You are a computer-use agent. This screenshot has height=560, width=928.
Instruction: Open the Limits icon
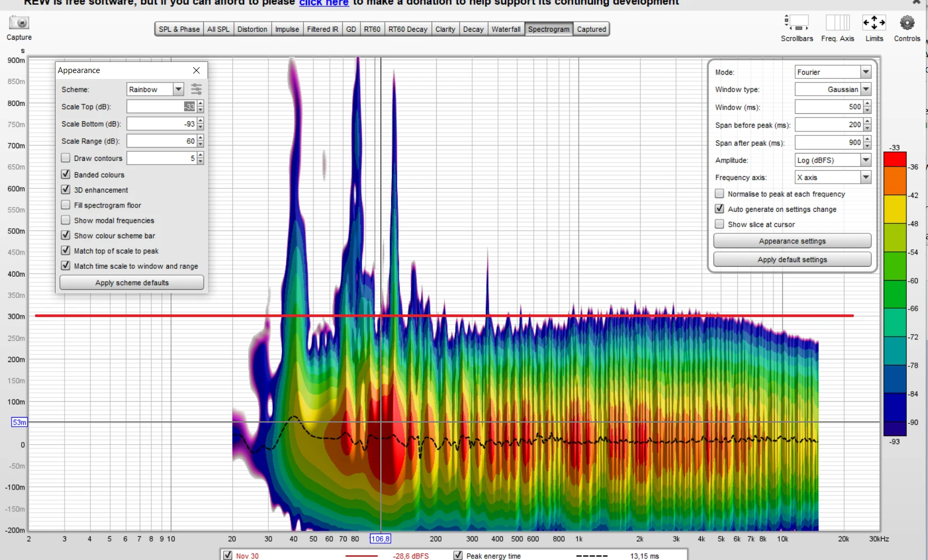coord(874,23)
